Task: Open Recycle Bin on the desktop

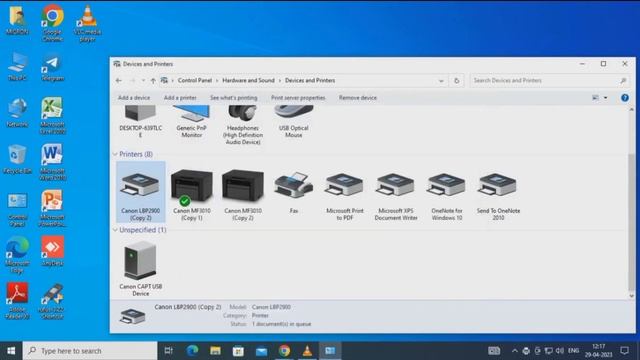Action: point(17,159)
